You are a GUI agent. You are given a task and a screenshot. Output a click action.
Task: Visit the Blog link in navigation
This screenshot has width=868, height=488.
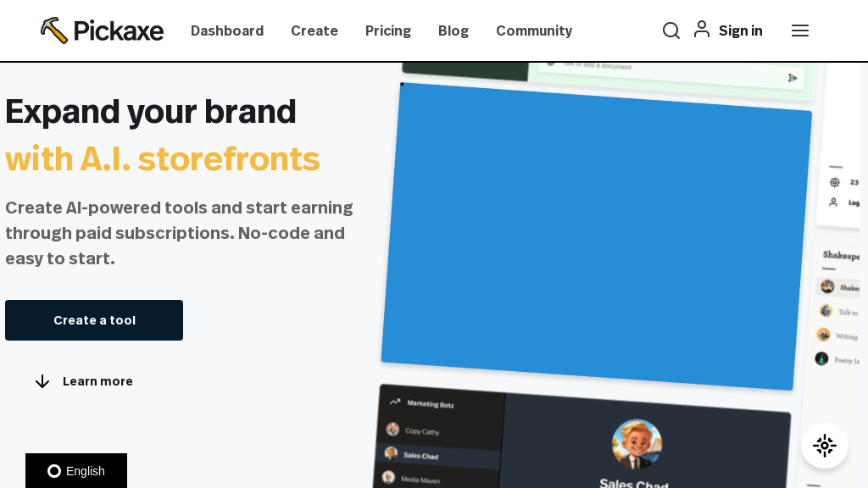[x=453, y=30]
